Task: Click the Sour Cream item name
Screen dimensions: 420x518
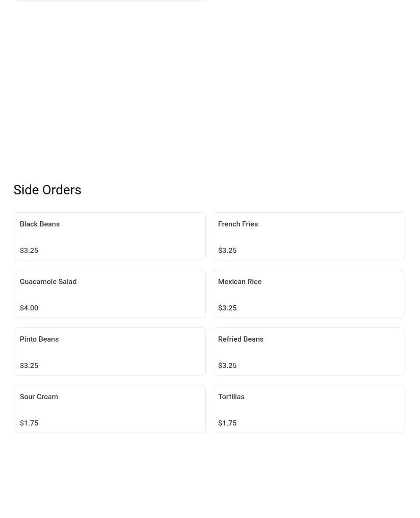Action: tap(39, 396)
